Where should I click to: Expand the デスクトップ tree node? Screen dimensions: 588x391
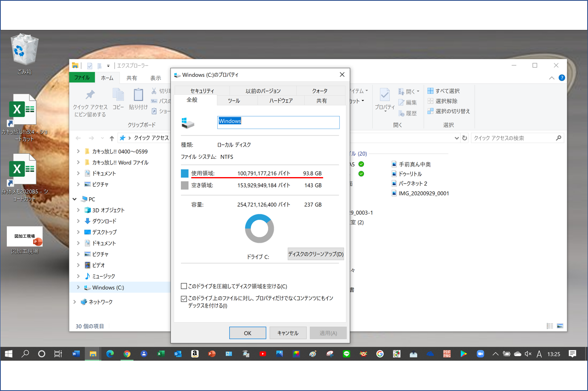point(78,232)
